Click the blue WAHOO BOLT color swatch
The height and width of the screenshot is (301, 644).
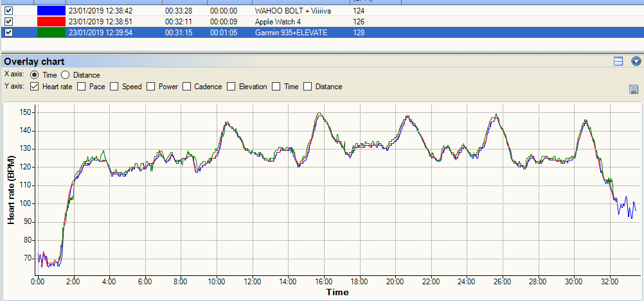(51, 11)
